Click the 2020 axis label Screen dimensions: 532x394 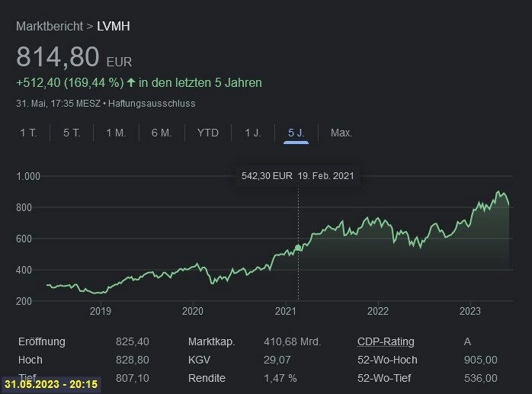[192, 311]
